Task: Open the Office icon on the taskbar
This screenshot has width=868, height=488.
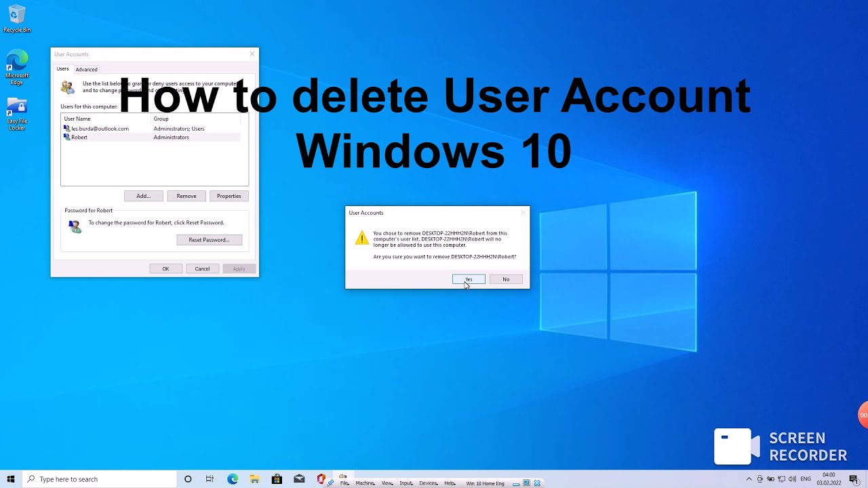Action: coord(321,479)
